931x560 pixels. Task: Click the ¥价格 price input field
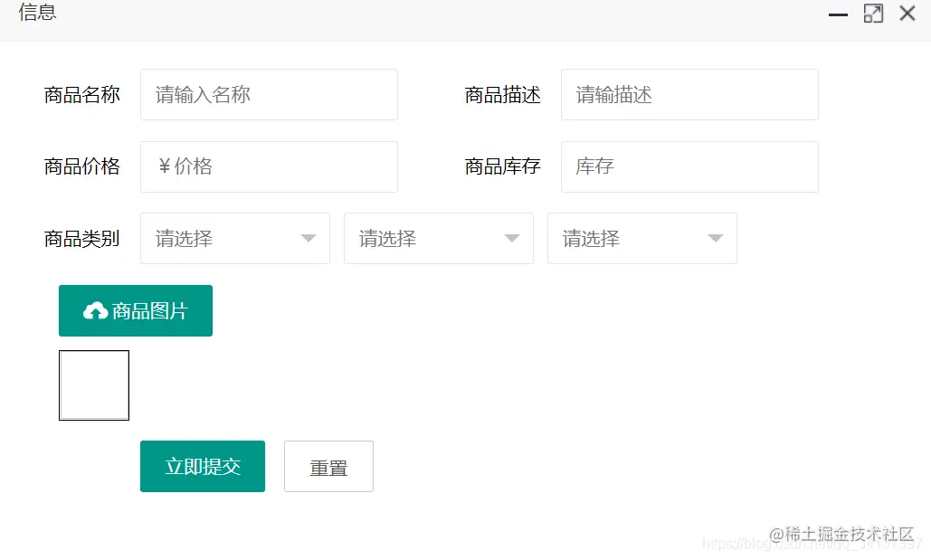tap(269, 166)
